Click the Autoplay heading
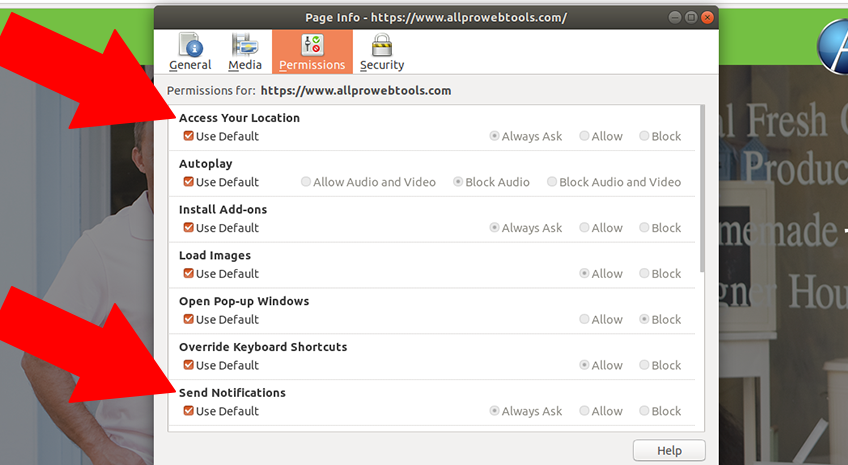Viewport: 848px width, 465px height. [206, 164]
